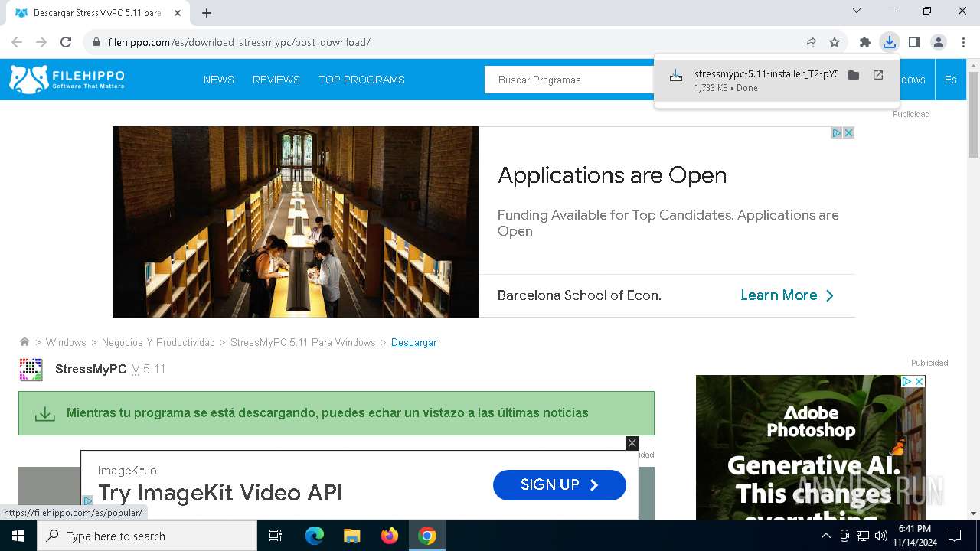980x551 pixels.
Task: Click the Windows taskbar search box
Action: pos(148,536)
